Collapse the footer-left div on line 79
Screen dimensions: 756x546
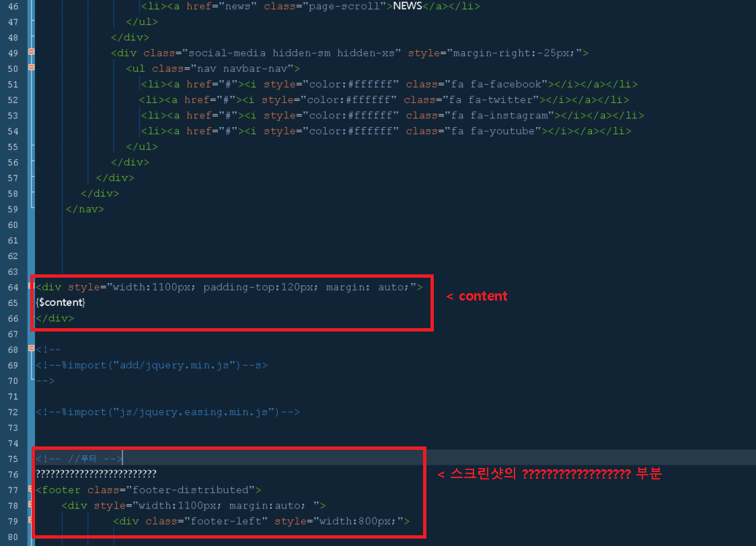pos(31,520)
